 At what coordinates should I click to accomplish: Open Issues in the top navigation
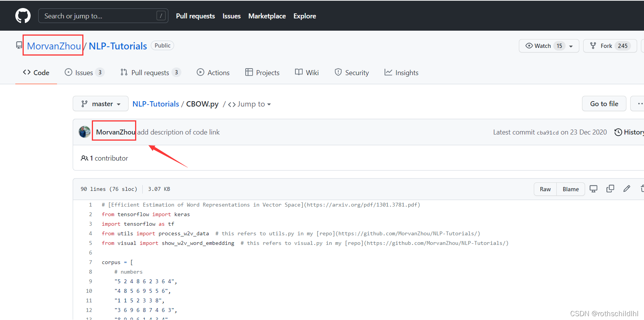point(232,16)
